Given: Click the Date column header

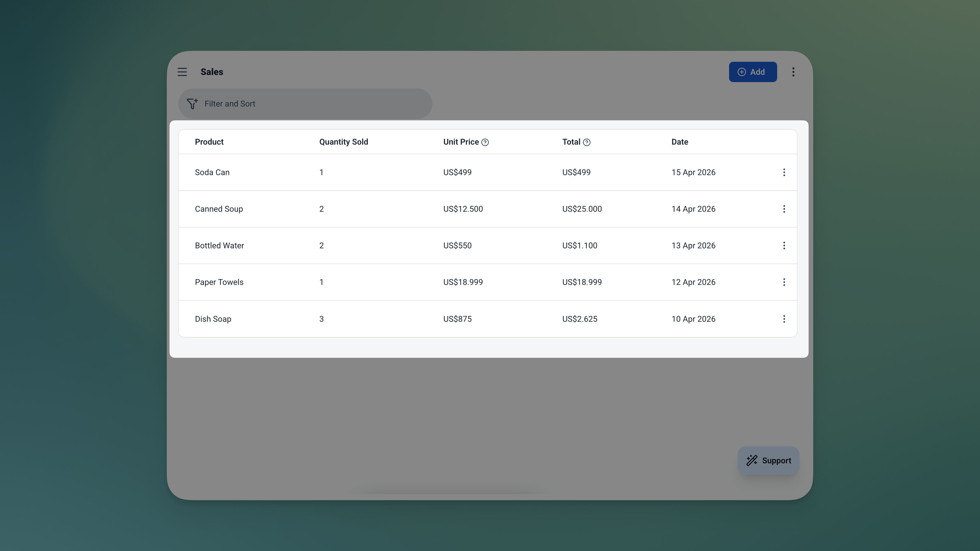Looking at the screenshot, I should pyautogui.click(x=680, y=142).
